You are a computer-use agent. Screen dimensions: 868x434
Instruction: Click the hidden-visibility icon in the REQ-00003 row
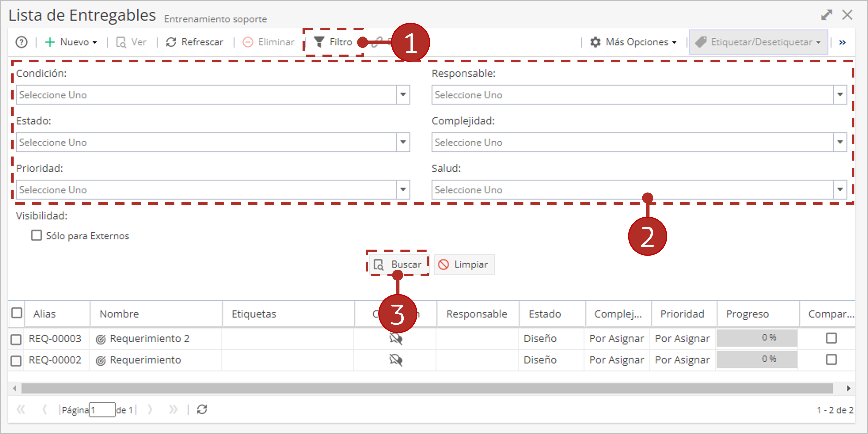point(396,338)
